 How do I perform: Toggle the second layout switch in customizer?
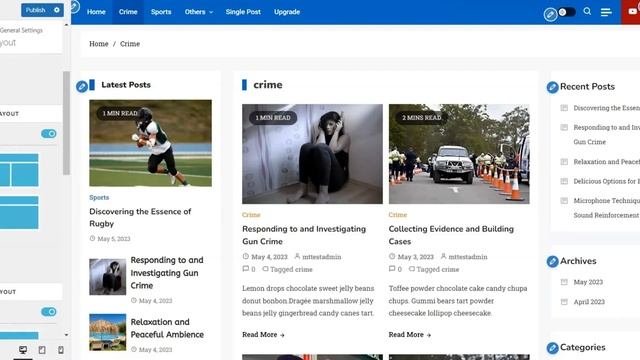pyautogui.click(x=49, y=312)
